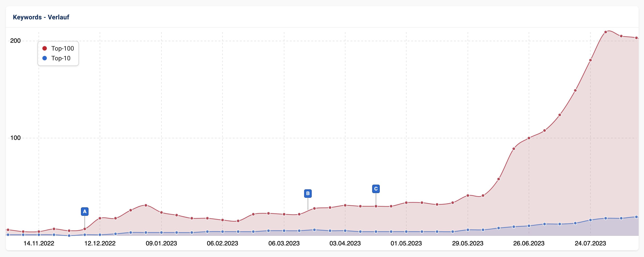Click 03.04.2023 x-axis date label
The width and height of the screenshot is (644, 257).
345,243
